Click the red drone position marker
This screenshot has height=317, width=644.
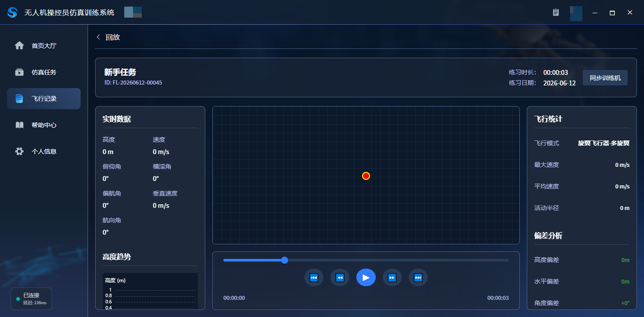(366, 176)
